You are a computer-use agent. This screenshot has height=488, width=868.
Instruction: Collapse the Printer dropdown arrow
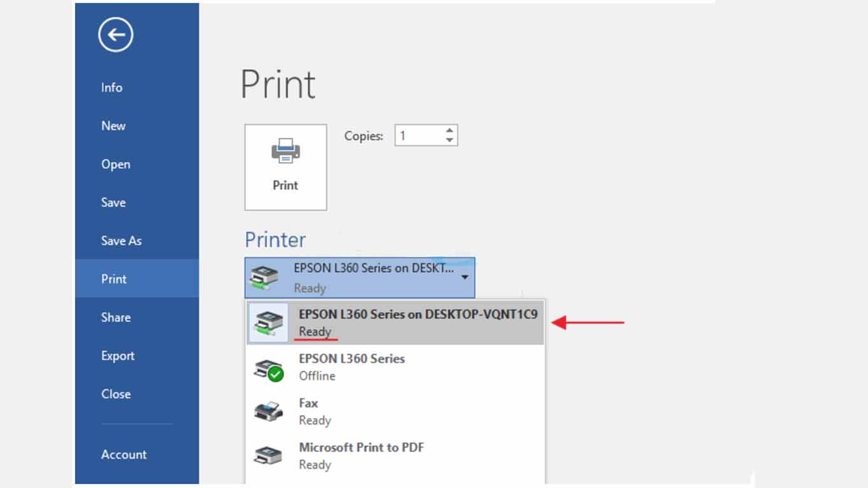click(465, 278)
